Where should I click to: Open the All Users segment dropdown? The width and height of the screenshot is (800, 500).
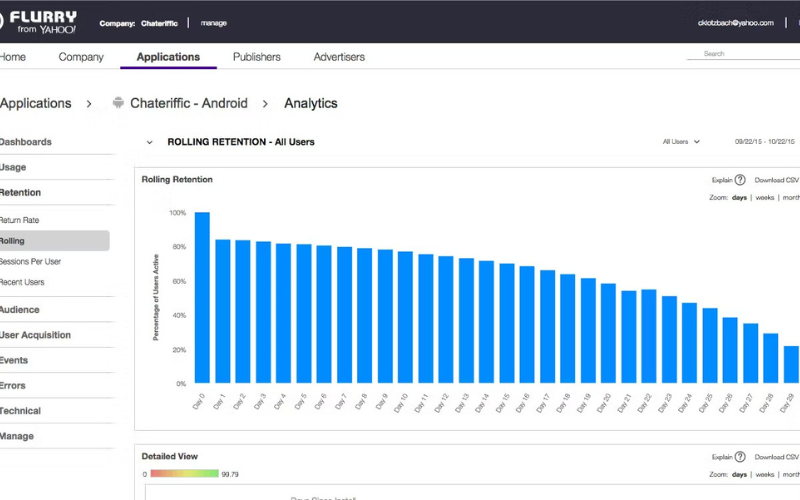(x=681, y=142)
